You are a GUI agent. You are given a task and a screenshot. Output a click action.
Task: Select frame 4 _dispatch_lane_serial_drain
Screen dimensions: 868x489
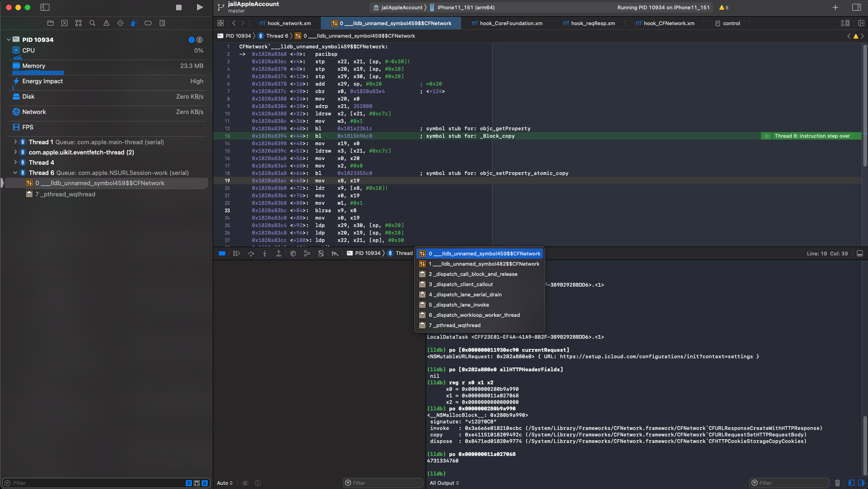(x=479, y=295)
